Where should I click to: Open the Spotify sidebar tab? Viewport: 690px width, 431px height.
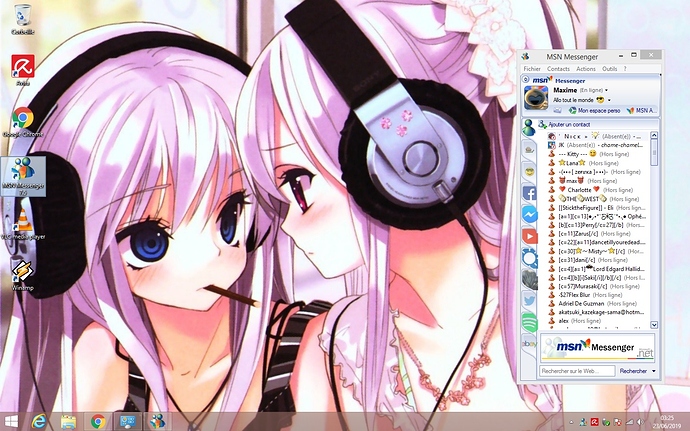pos(529,322)
